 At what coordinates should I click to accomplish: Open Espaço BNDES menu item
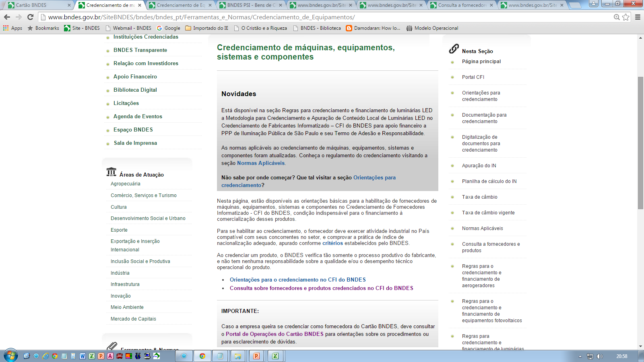(x=133, y=130)
